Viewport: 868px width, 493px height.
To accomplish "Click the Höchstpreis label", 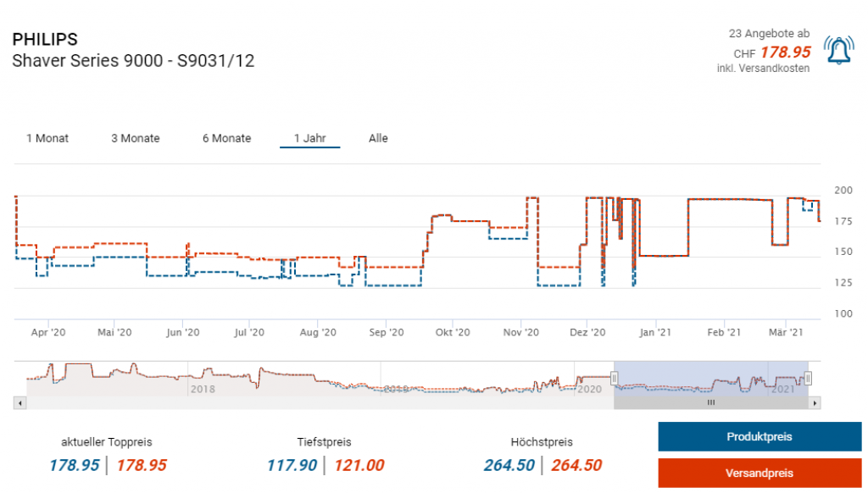I will pos(542,442).
